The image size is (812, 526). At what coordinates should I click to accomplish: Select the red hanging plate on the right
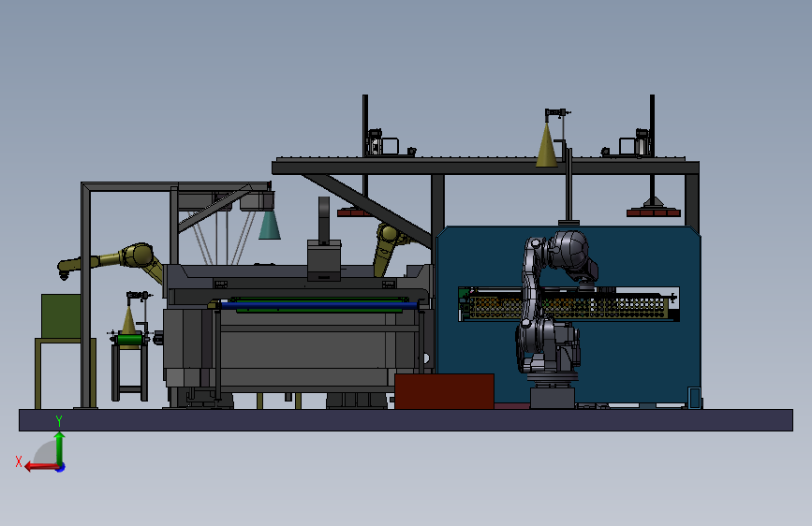[x=654, y=212]
